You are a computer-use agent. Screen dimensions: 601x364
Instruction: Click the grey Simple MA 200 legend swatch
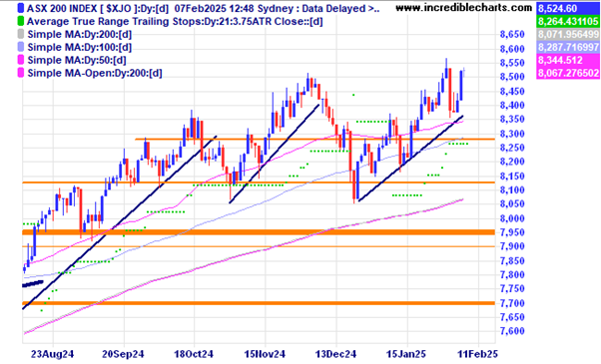[x=21, y=34]
